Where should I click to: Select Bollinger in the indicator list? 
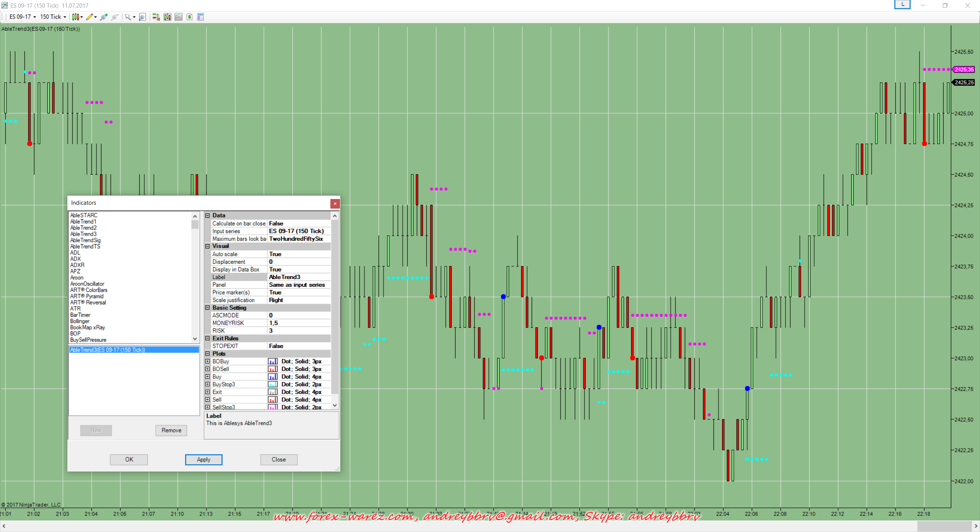[x=80, y=321]
